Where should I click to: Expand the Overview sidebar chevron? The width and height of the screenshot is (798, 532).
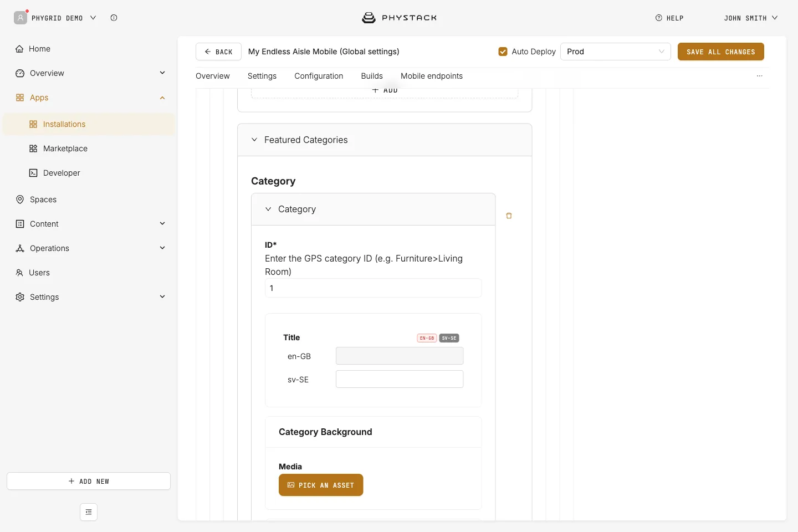point(162,73)
